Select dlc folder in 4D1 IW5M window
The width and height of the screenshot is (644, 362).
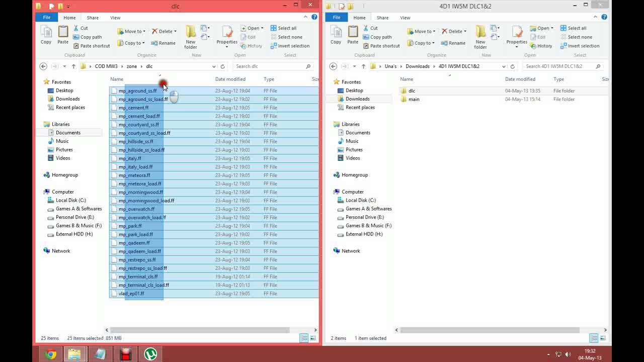tap(412, 91)
